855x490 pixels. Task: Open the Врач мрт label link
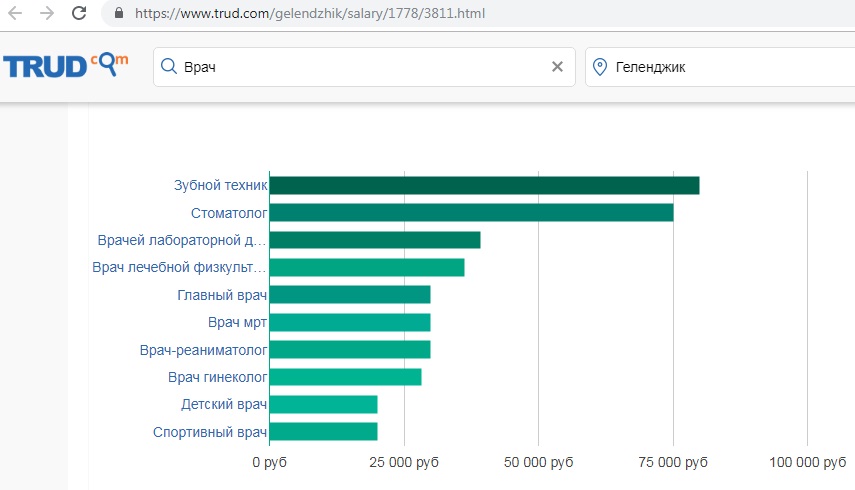point(237,322)
